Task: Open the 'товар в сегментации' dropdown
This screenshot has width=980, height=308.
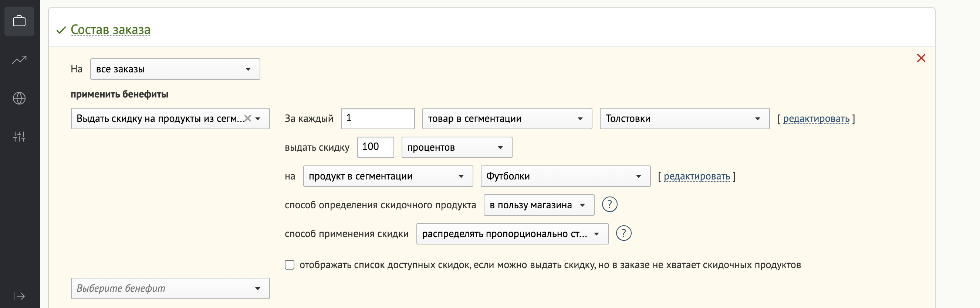Action: coord(507,119)
